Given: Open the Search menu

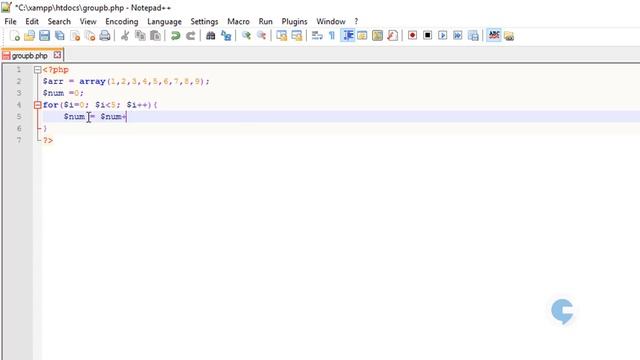Looking at the screenshot, I should click(59, 22).
